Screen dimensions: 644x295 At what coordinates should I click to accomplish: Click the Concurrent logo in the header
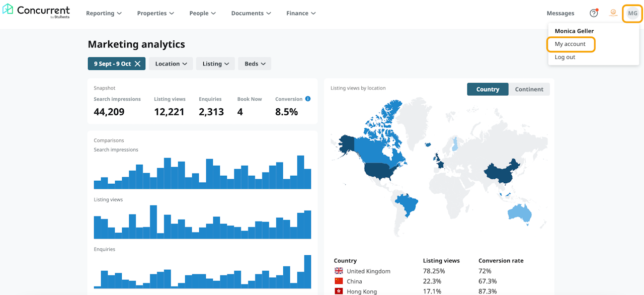click(36, 12)
